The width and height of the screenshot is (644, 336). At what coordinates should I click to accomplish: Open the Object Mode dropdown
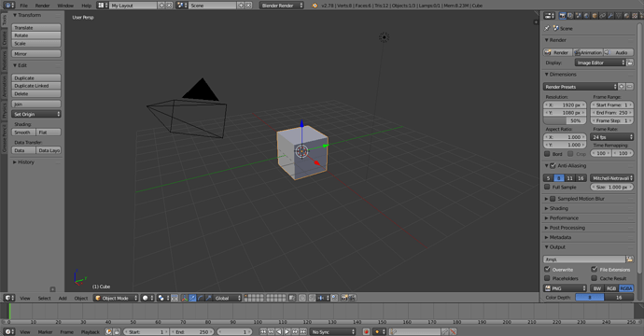(116, 298)
